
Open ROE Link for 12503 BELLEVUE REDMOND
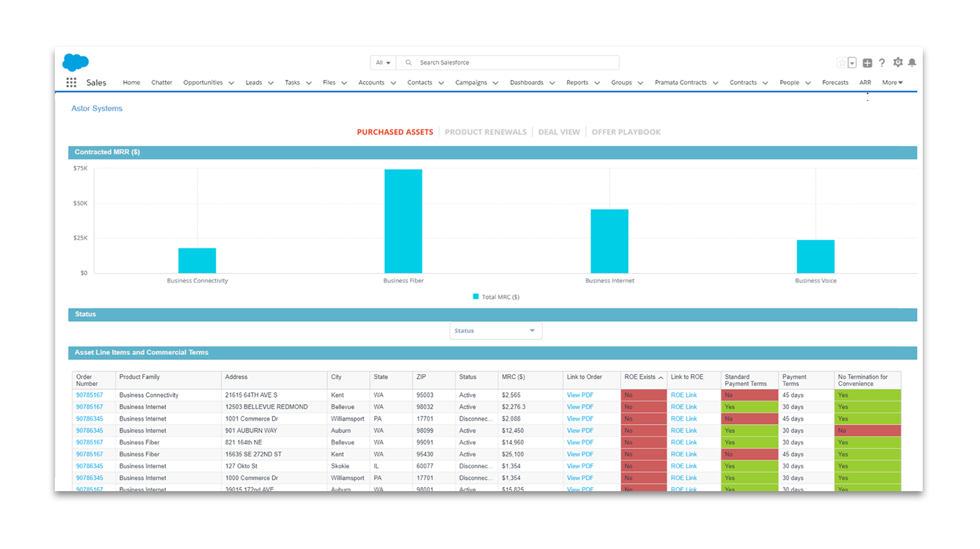click(x=683, y=407)
